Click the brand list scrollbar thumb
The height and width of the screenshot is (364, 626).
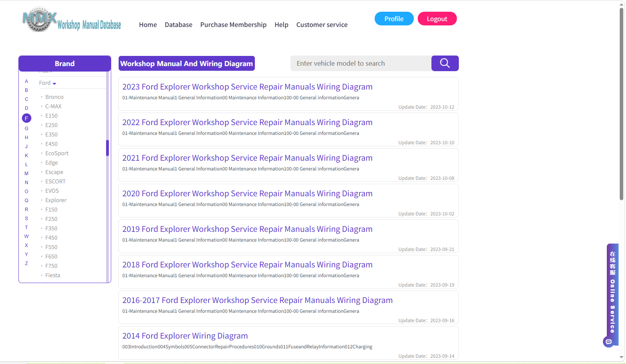[107, 148]
